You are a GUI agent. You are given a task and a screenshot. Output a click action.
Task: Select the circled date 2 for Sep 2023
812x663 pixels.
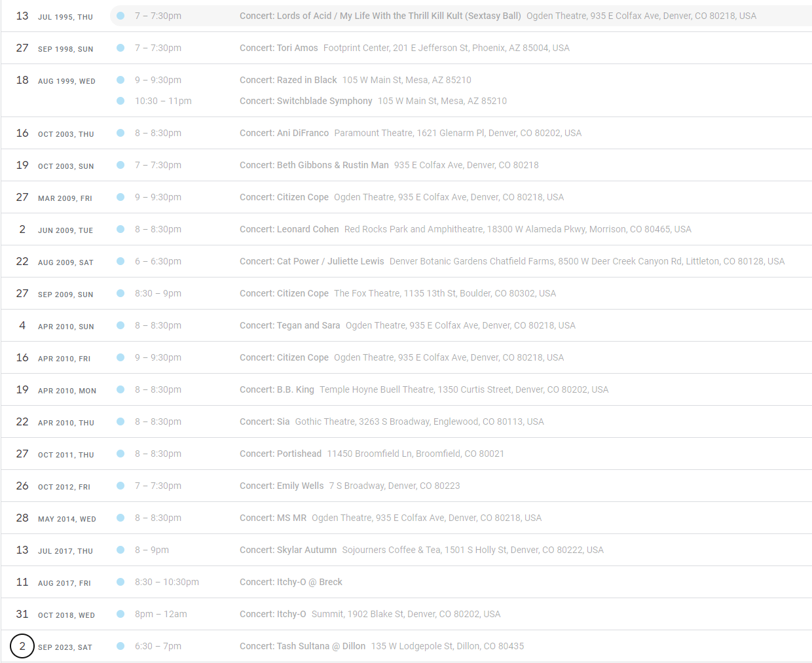pyautogui.click(x=22, y=646)
